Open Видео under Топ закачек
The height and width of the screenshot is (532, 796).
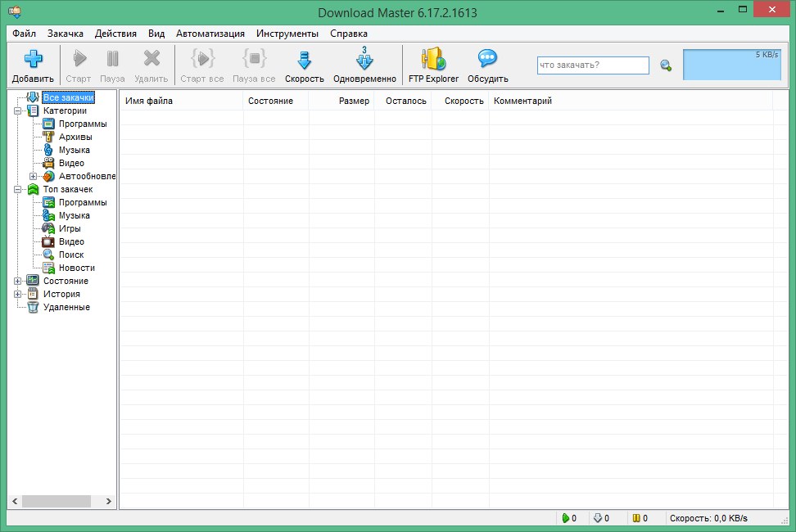click(x=71, y=242)
